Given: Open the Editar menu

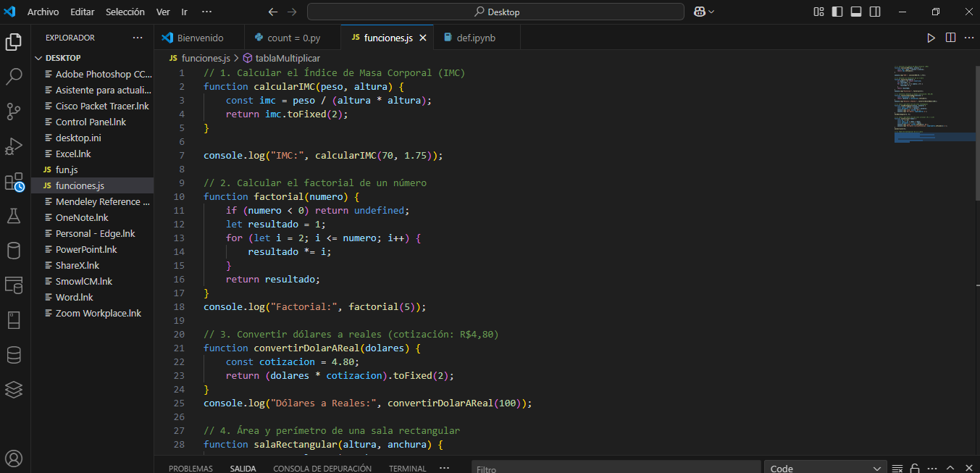Looking at the screenshot, I should pyautogui.click(x=83, y=12).
